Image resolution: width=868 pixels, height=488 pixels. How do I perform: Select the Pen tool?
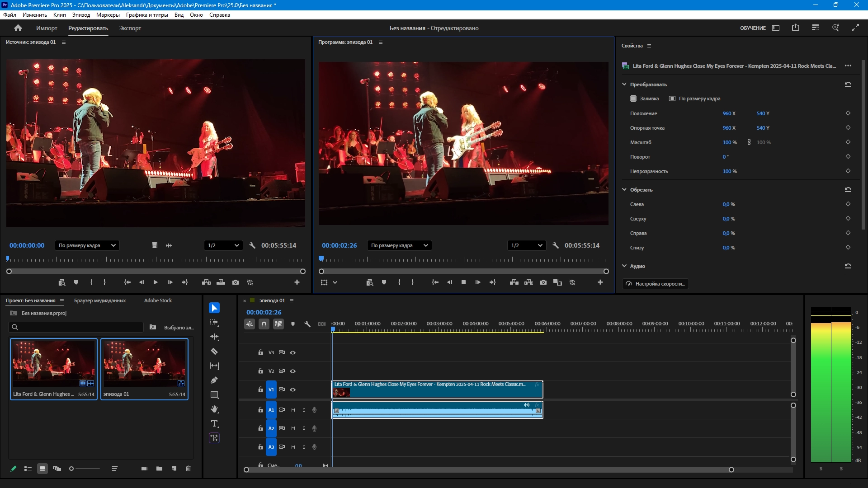click(214, 380)
